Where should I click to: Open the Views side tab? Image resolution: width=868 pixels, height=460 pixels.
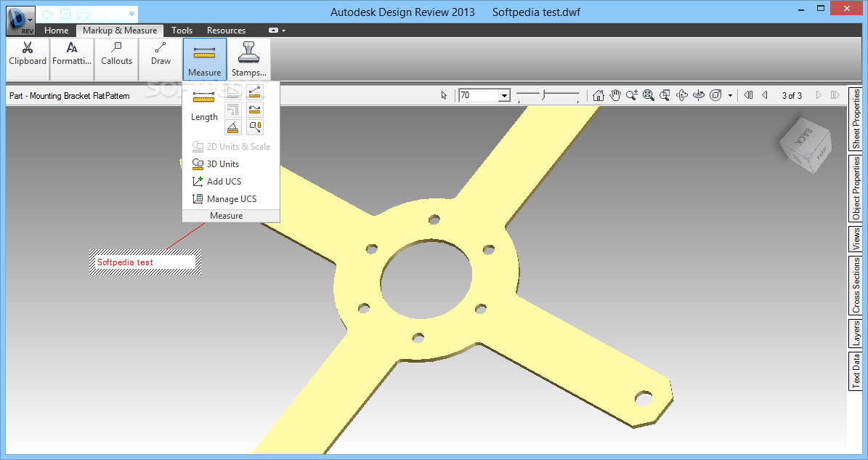856,239
